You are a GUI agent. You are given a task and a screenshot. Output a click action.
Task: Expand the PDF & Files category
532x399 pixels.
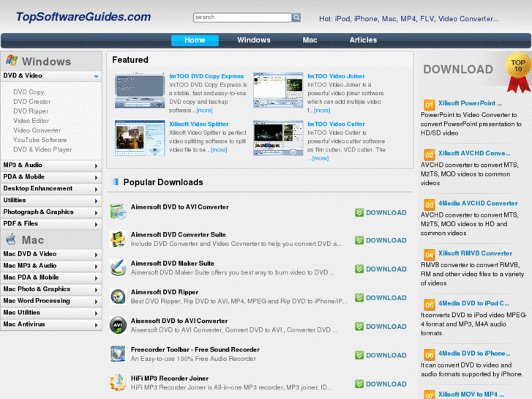pyautogui.click(x=51, y=224)
